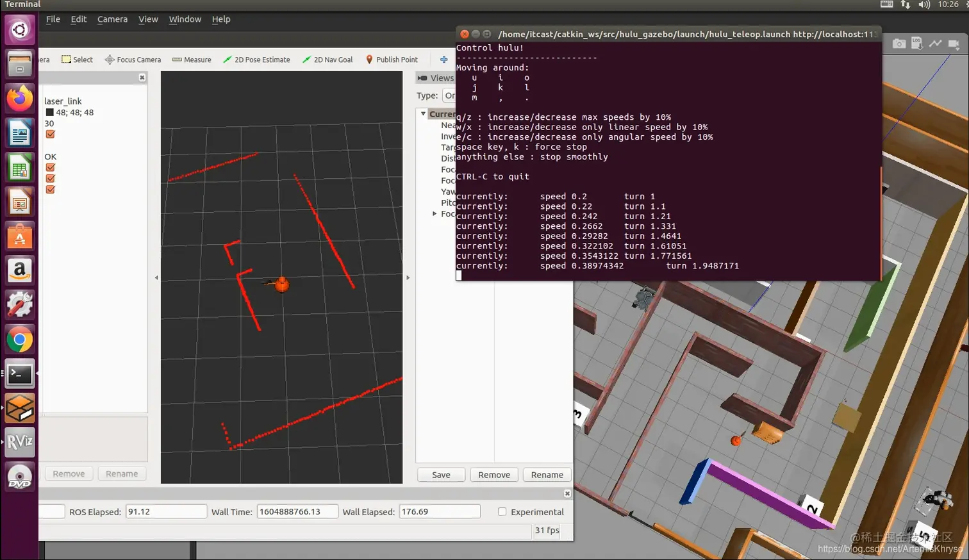This screenshot has width=969, height=560.
Task: Open LibreOffice Calc from dock
Action: click(x=20, y=168)
